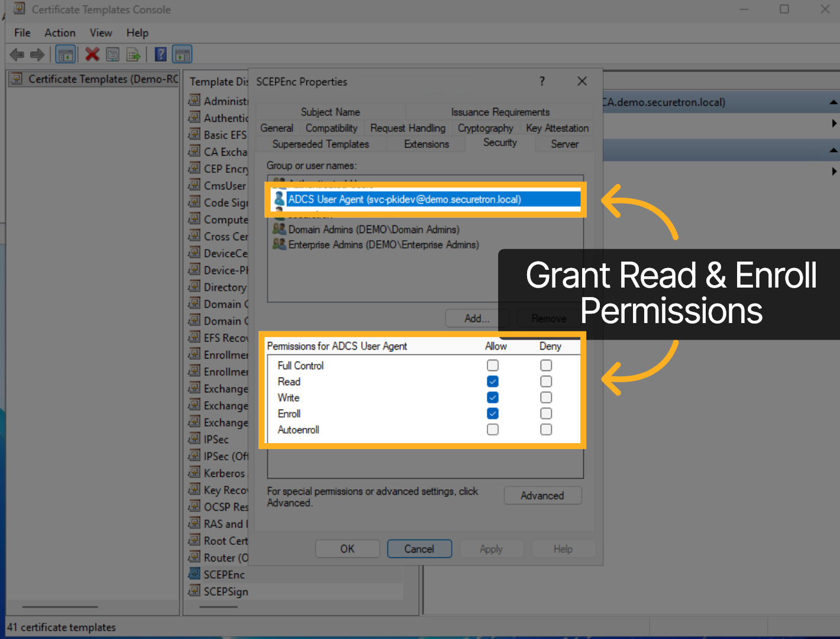Switch to the Cryptography tab

pyautogui.click(x=485, y=128)
